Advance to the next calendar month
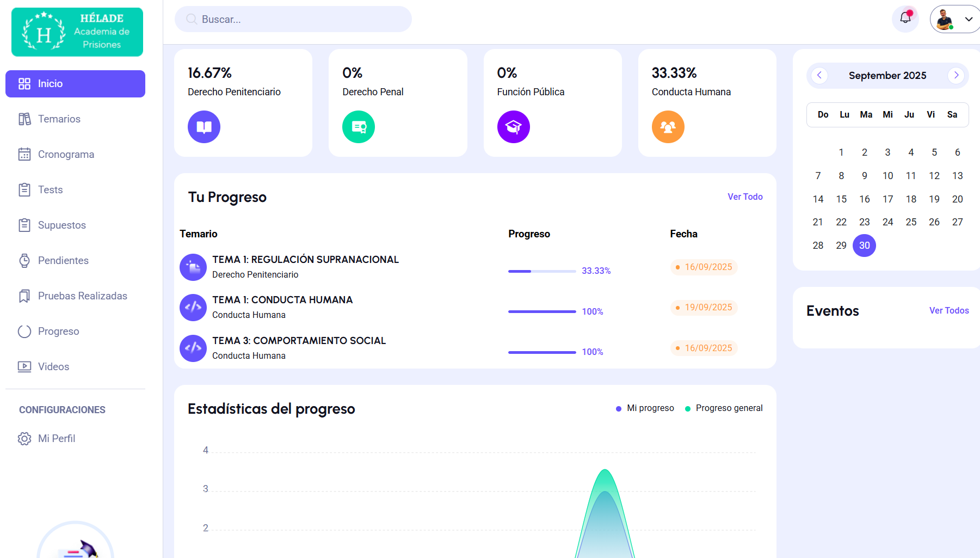This screenshot has height=558, width=980. click(x=956, y=76)
